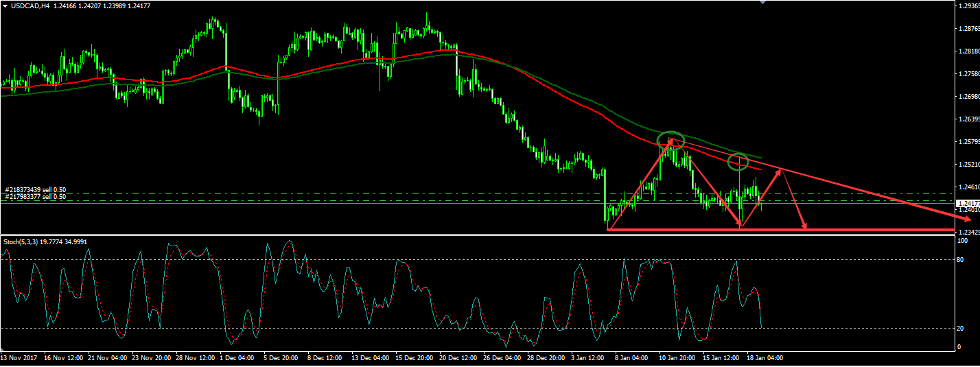Image resolution: width=980 pixels, height=367 pixels.
Task: Click the current price tag 1.24177
Action: point(968,204)
